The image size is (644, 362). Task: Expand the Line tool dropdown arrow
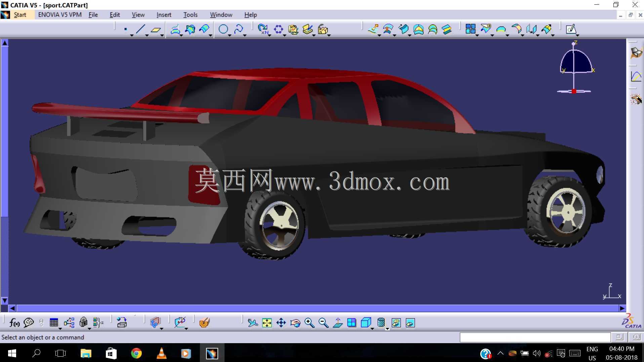point(147,35)
